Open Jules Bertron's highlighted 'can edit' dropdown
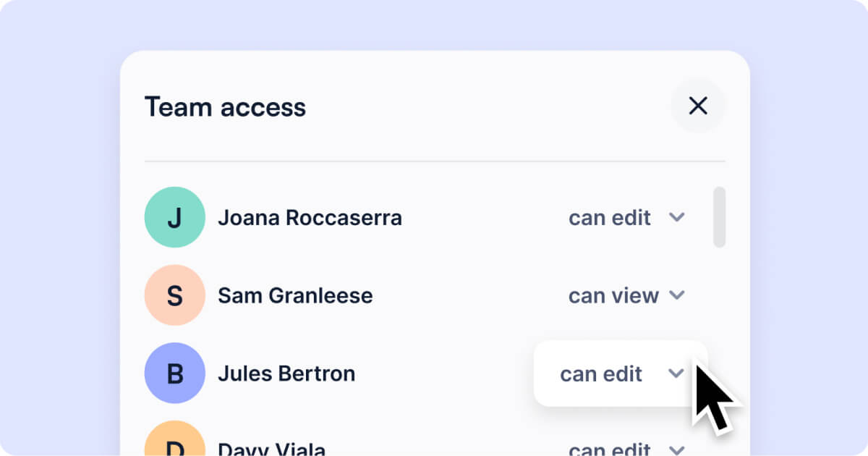The height and width of the screenshot is (456, 868). coord(621,373)
